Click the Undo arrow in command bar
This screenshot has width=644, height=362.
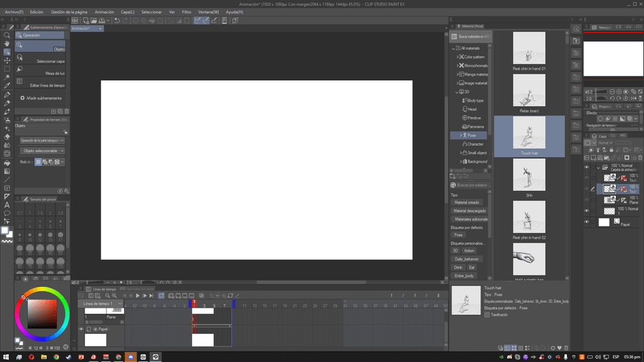pos(117,21)
